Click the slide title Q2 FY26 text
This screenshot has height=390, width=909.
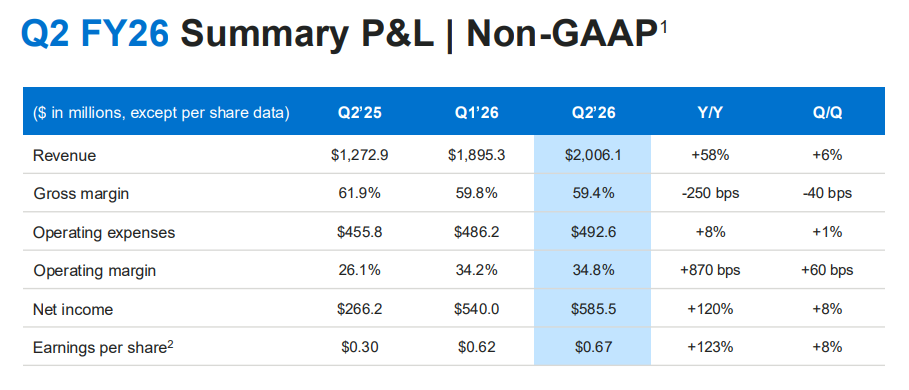[94, 33]
